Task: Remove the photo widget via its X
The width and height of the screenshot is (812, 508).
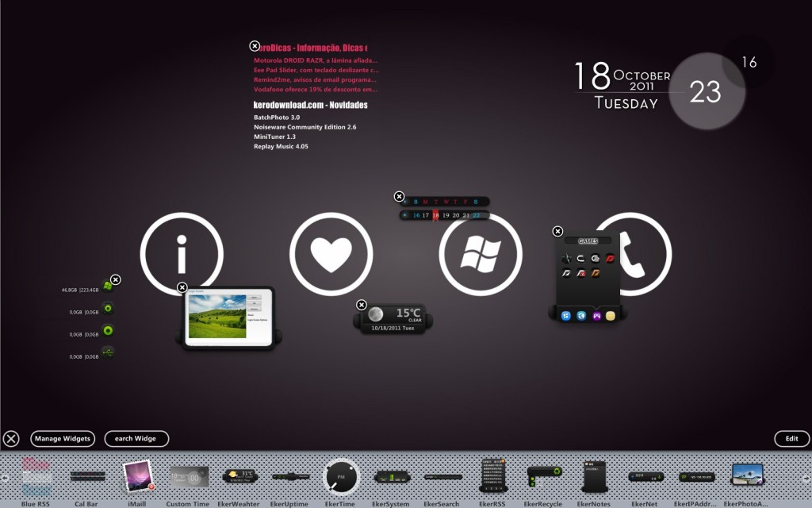Action: coord(182,287)
